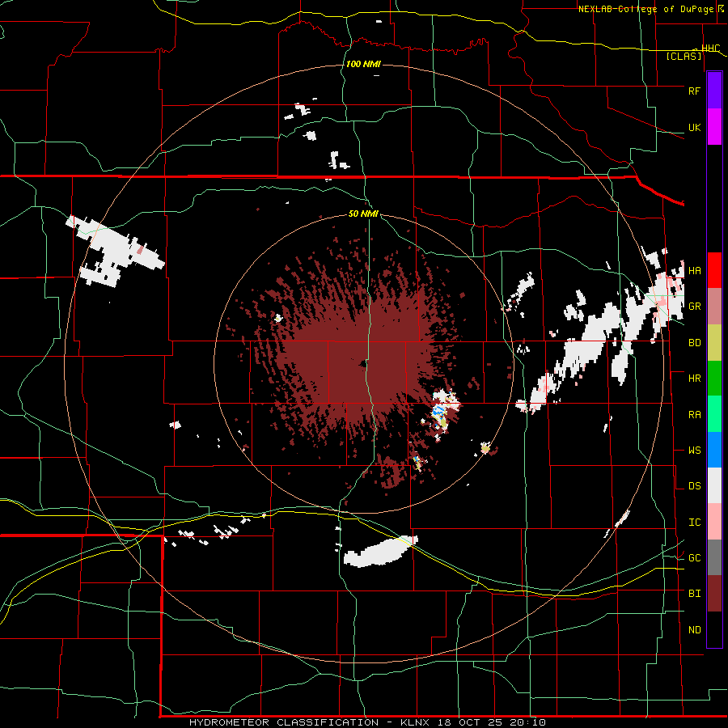The width and height of the screenshot is (728, 728).
Task: Click the large white dry snow echo south of radar
Action: (x=380, y=552)
